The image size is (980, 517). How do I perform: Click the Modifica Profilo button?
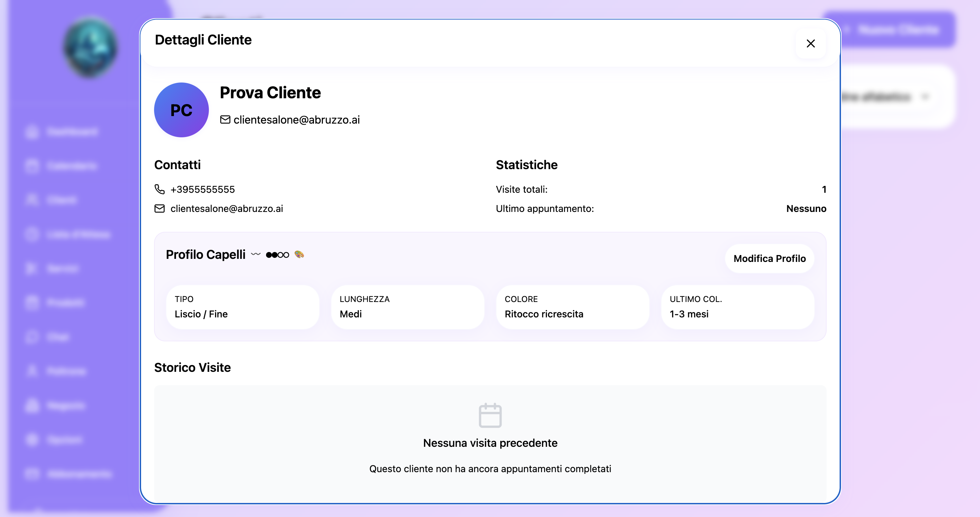pyautogui.click(x=769, y=259)
